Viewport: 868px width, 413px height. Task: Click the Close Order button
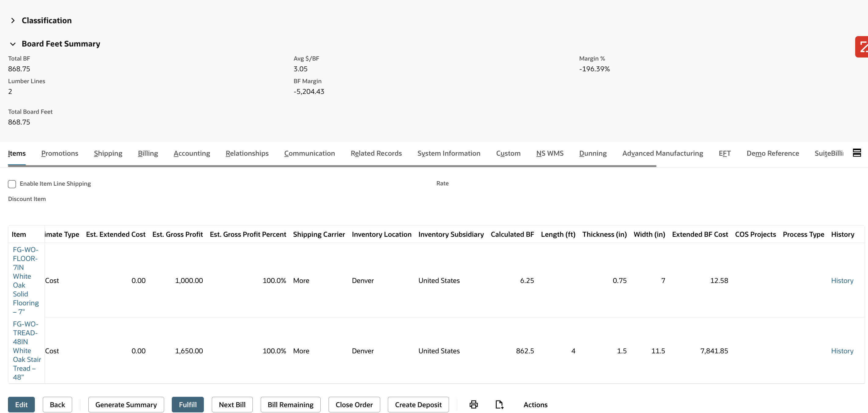click(354, 404)
